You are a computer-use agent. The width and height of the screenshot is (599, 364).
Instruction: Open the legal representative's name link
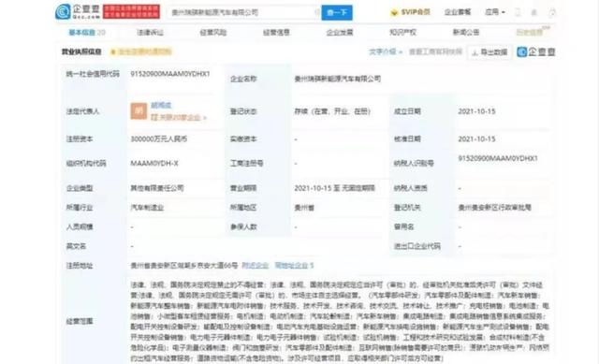coord(161,105)
